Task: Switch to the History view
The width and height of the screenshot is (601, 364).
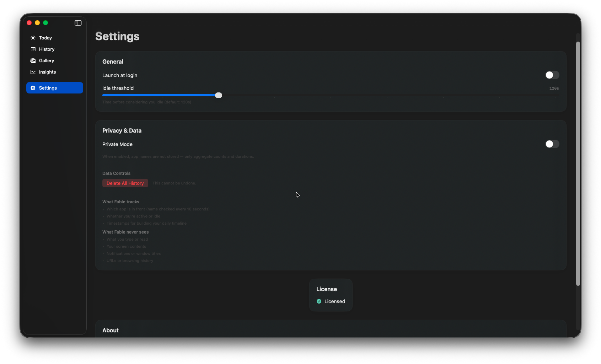Action: coord(46,49)
